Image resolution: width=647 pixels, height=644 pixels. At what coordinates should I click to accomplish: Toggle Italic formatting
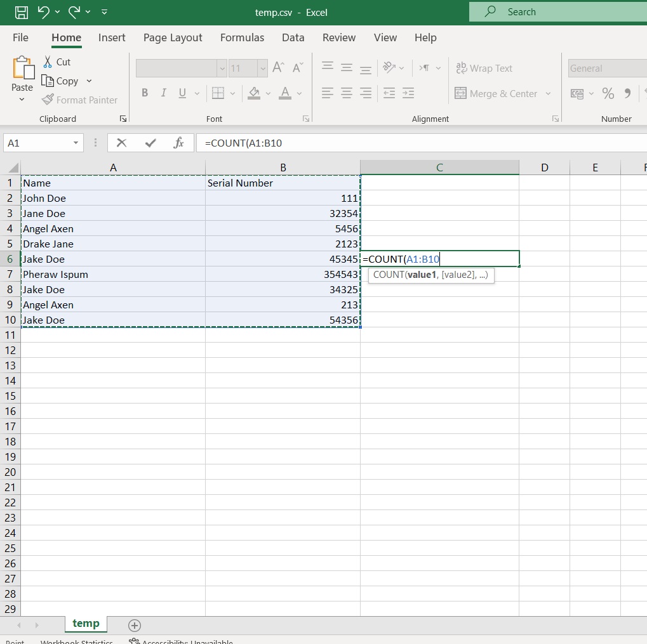coord(163,93)
